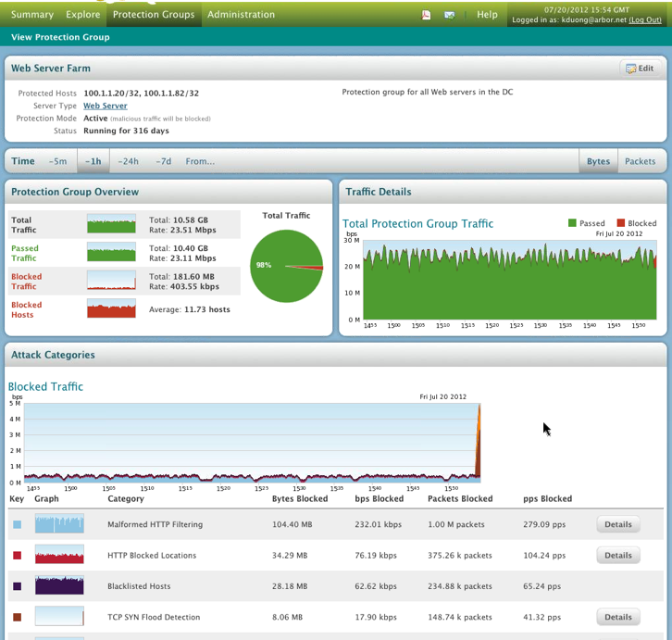Open the Administration menu
The image size is (672, 640).
click(241, 15)
